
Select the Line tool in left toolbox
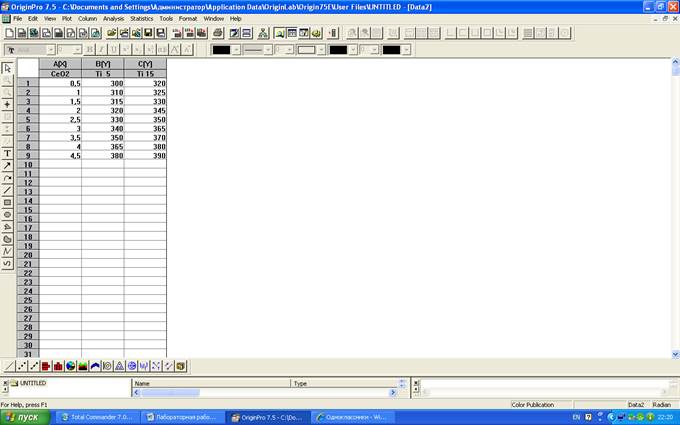(7, 190)
